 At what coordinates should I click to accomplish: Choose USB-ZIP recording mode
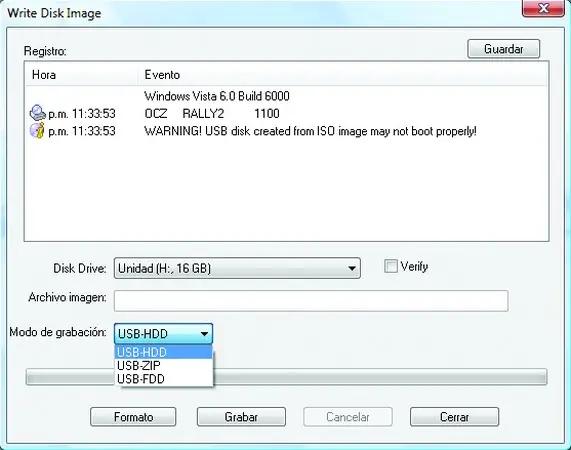pyautogui.click(x=164, y=365)
